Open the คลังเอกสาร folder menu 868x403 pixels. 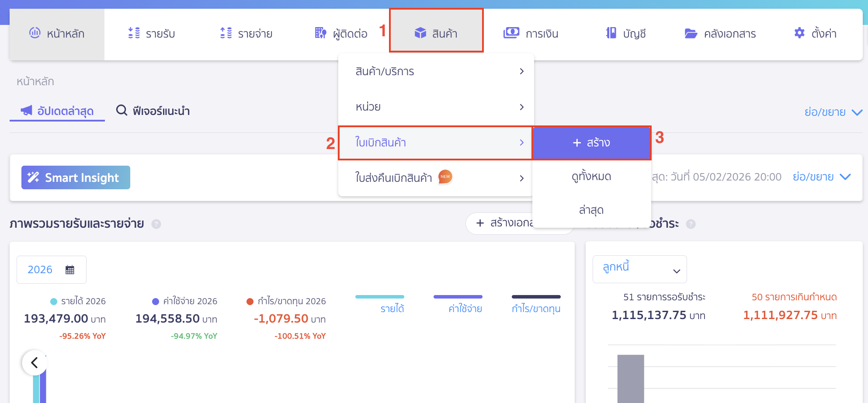tap(720, 34)
